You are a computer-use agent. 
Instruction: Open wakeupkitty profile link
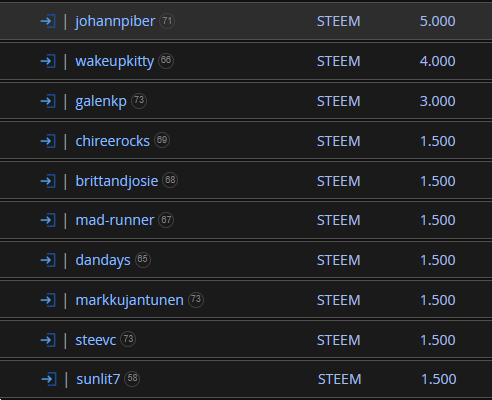(x=115, y=62)
